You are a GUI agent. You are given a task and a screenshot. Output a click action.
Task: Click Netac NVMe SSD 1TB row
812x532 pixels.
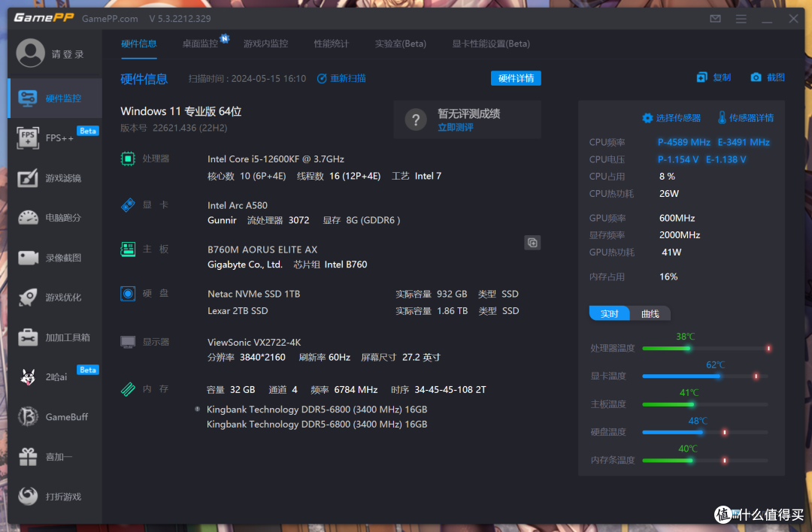pos(363,294)
